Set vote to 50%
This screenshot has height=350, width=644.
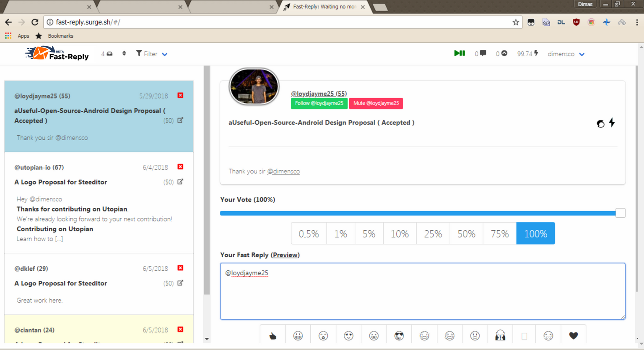(x=466, y=233)
